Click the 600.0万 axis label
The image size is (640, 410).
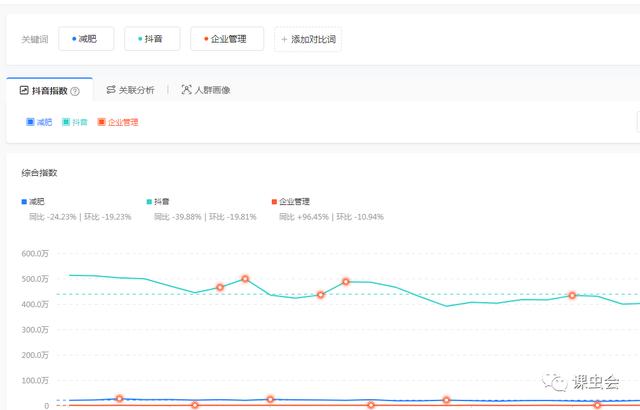click(x=35, y=254)
